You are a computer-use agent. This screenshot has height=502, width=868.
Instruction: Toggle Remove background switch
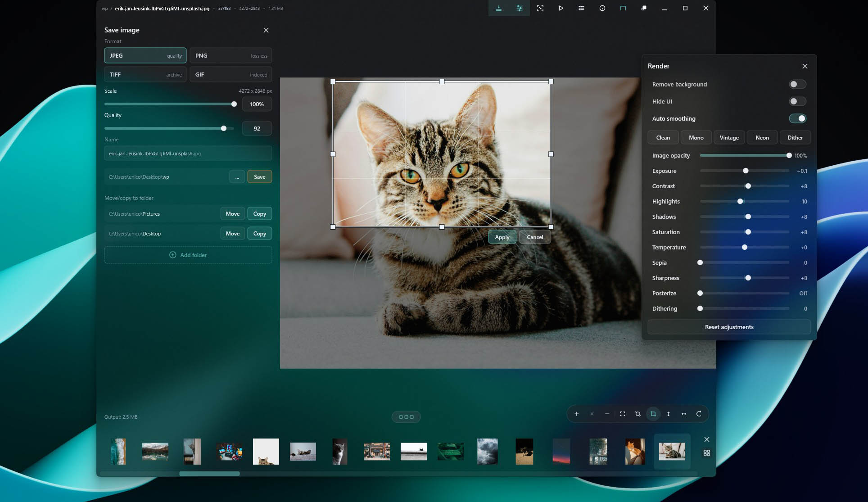797,84
